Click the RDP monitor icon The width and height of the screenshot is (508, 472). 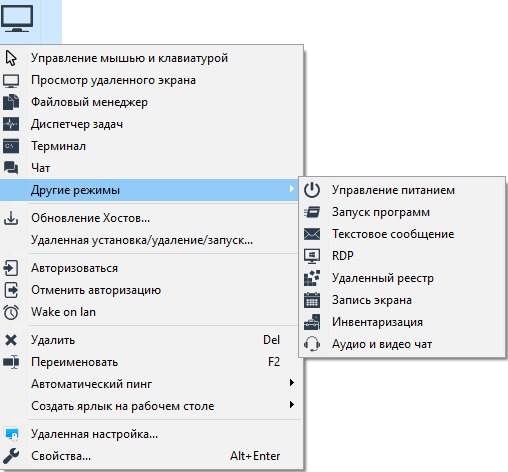point(312,256)
